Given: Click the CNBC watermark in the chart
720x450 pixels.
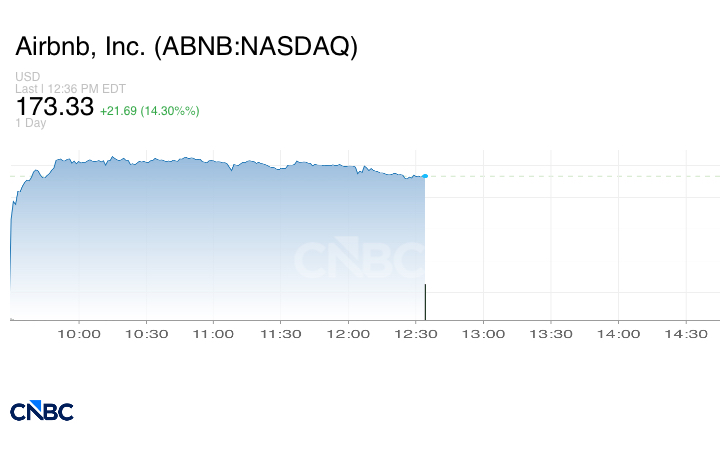Looking at the screenshot, I should pos(360,257).
